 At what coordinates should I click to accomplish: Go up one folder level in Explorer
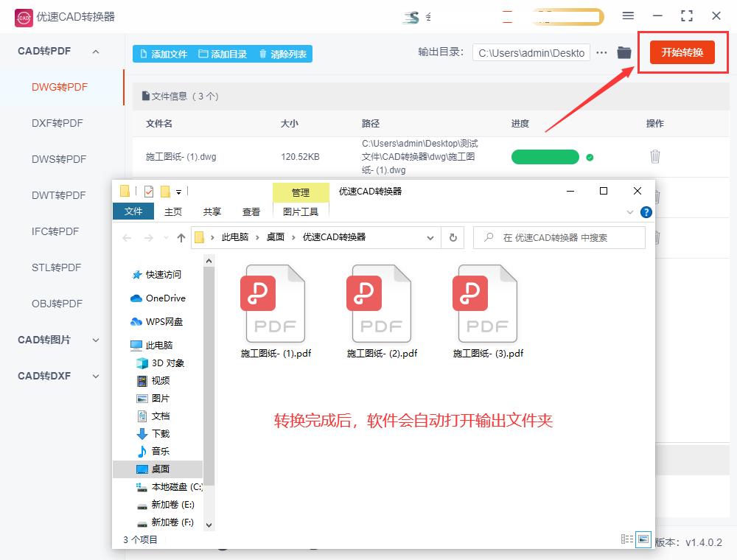click(x=181, y=238)
